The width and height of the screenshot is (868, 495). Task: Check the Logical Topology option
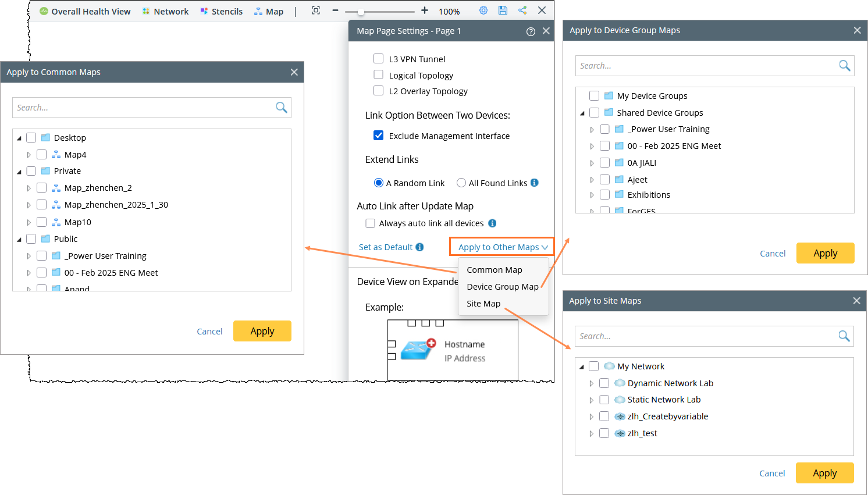[378, 75]
